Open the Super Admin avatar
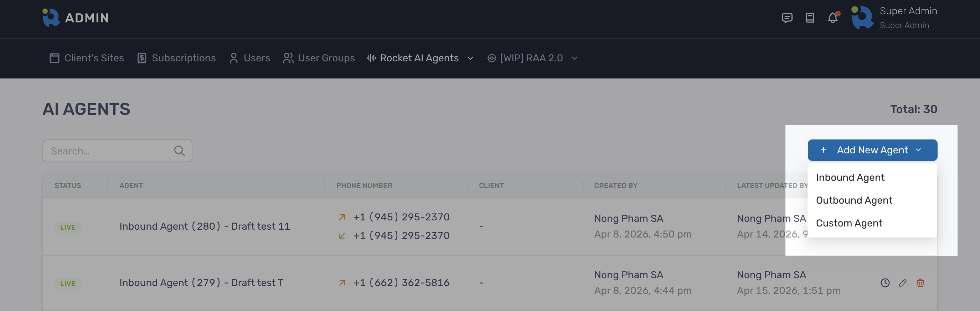This screenshot has width=980, height=311. coord(863,17)
